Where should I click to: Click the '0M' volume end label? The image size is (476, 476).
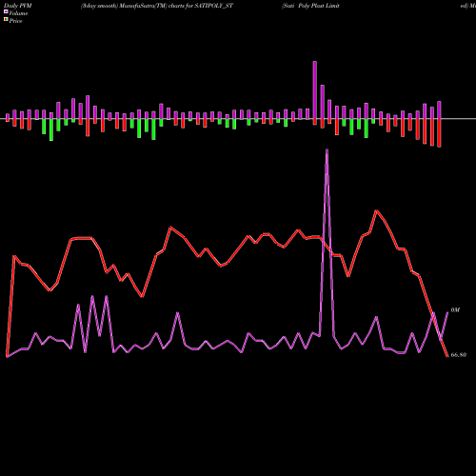(455, 310)
